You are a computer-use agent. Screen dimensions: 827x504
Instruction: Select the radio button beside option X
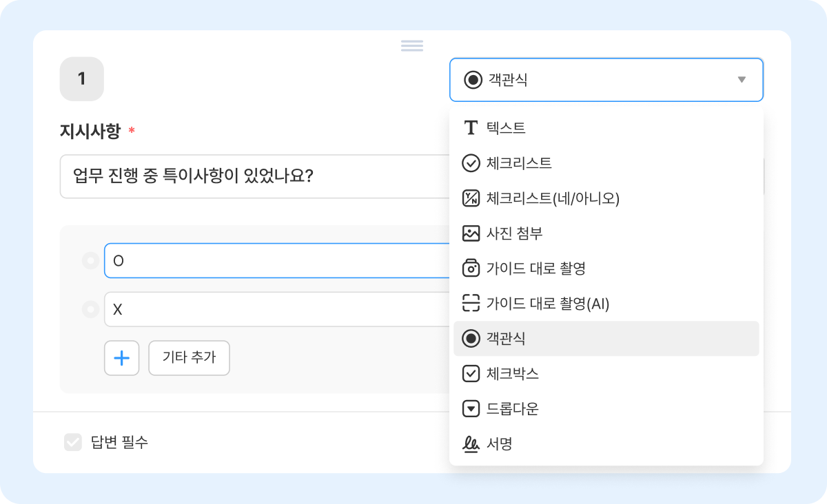click(x=90, y=310)
